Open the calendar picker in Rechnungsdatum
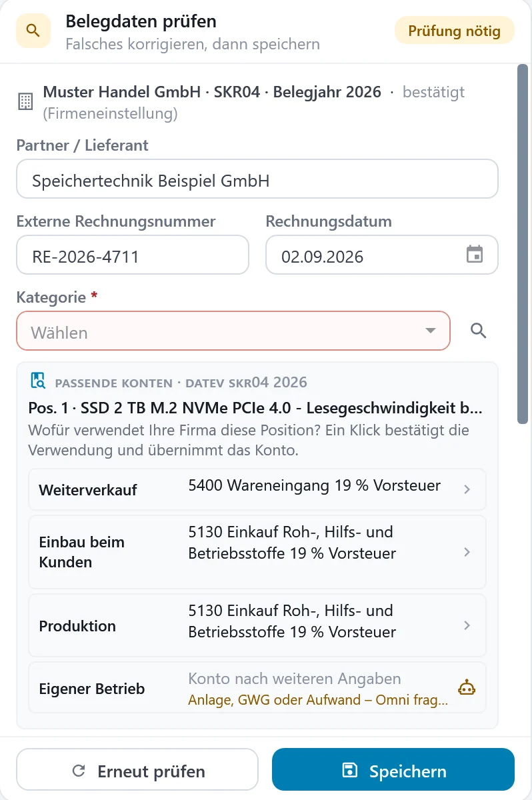Screen dimensions: 532x800 [x=475, y=255]
